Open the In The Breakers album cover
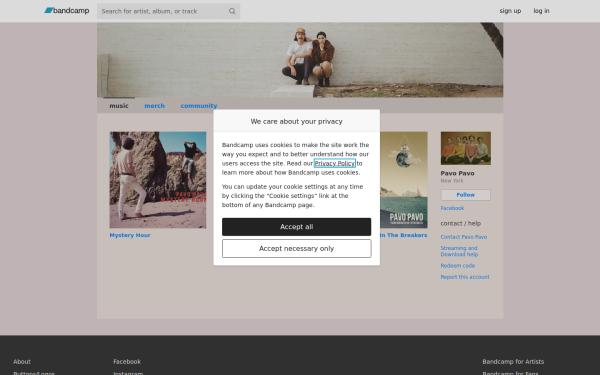 tap(404, 180)
